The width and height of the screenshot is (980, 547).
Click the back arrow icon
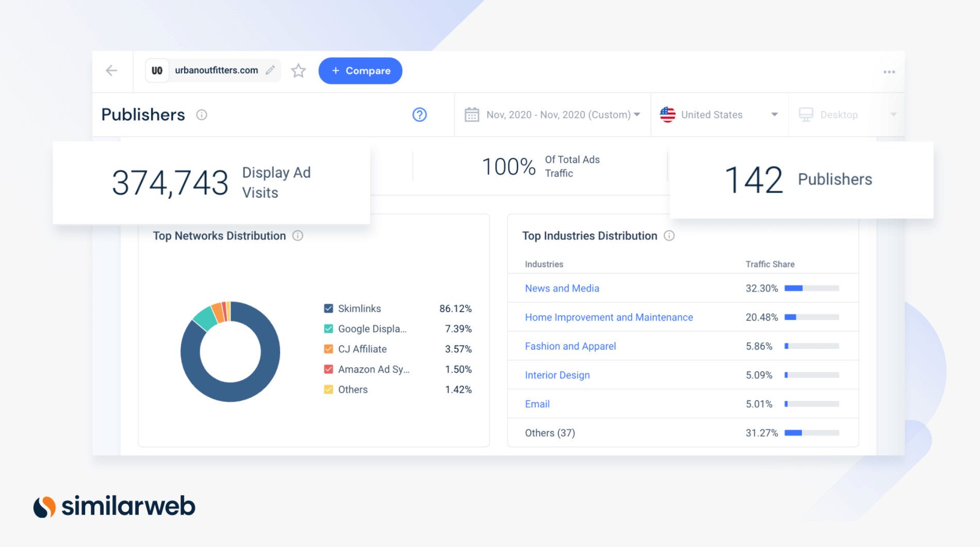[111, 71]
